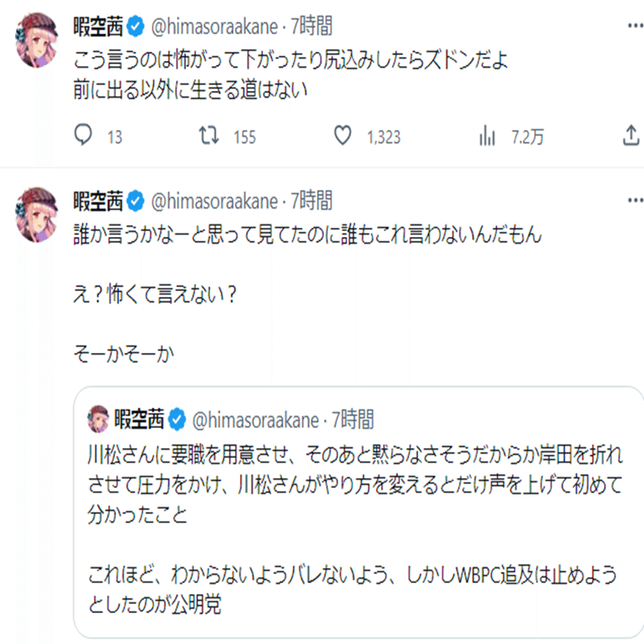
Task: Open the first tweet author's avatar
Action: click(x=38, y=43)
